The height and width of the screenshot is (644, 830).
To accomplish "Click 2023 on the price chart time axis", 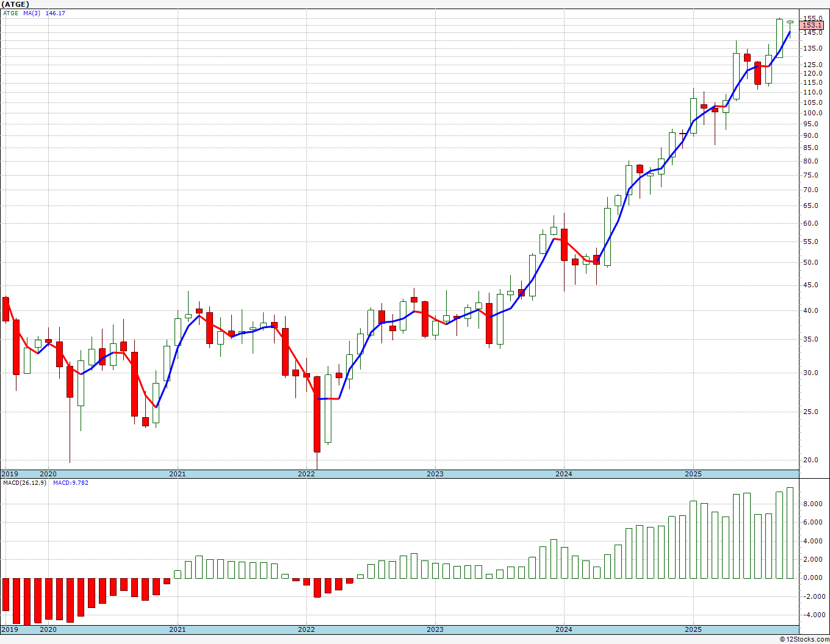I will 435,474.
